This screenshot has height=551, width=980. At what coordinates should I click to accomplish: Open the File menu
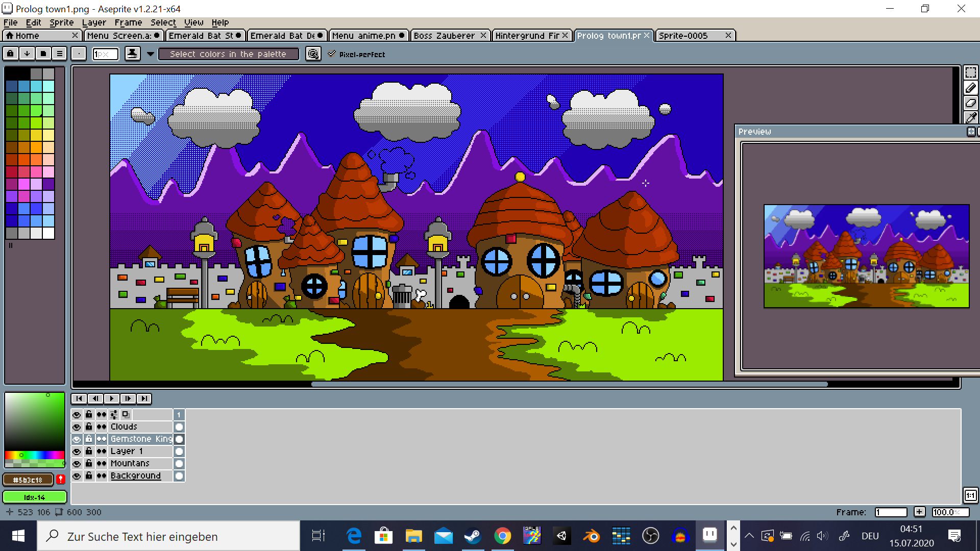pyautogui.click(x=10, y=22)
